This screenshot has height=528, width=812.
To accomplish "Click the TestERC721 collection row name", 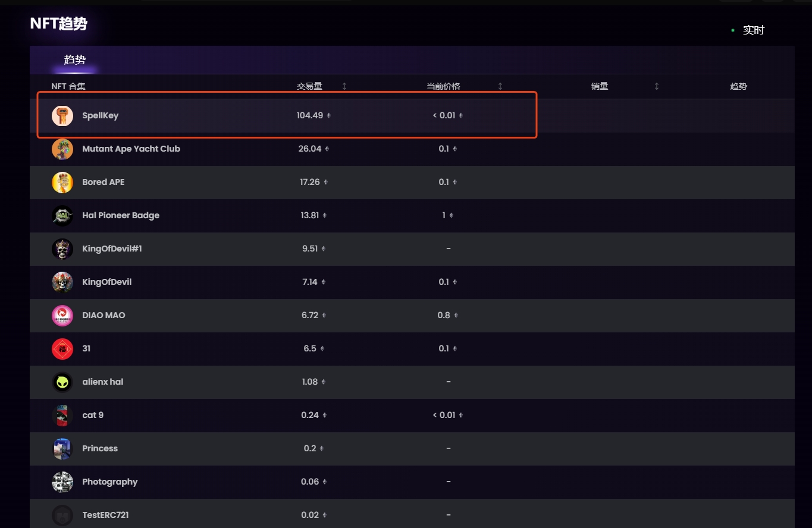I will coord(105,515).
